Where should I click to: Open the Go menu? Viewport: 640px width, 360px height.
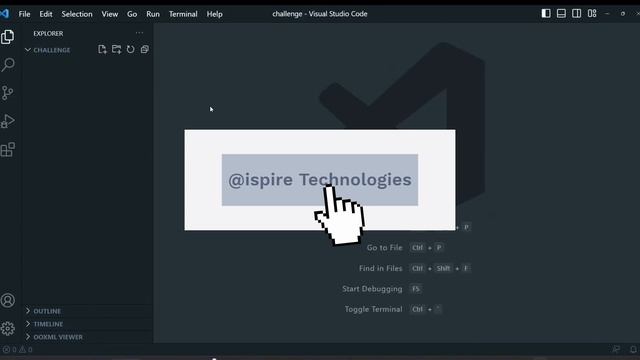[132, 14]
